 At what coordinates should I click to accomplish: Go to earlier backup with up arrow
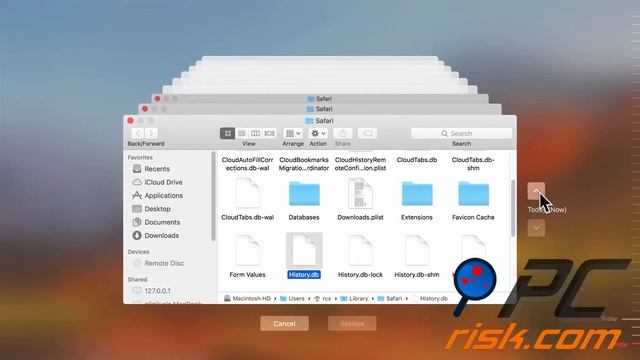[536, 191]
